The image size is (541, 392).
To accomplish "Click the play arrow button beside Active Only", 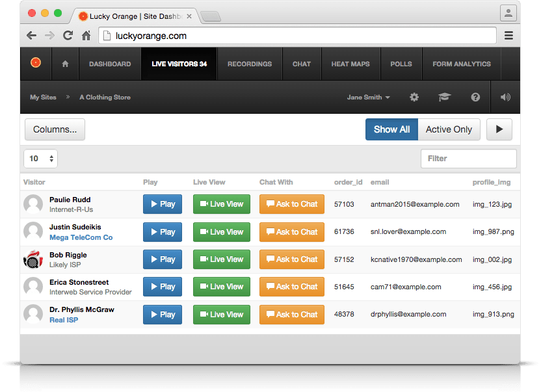I will 499,129.
